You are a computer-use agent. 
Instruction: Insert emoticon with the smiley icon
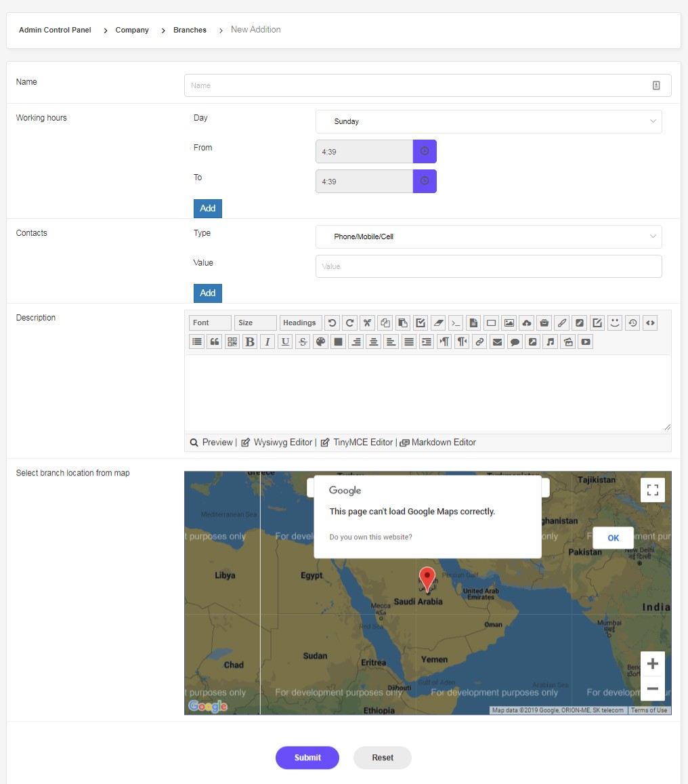[615, 323]
